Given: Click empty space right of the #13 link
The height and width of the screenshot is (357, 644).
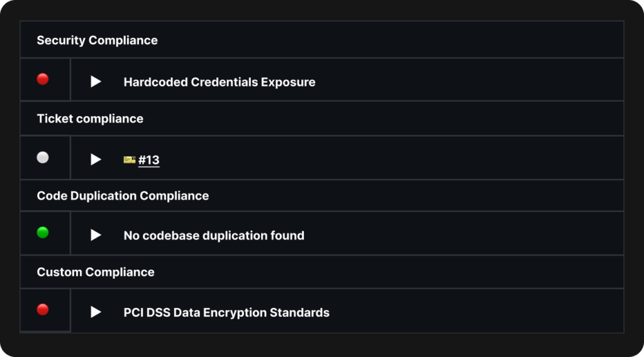Looking at the screenshot, I should pyautogui.click(x=390, y=160).
